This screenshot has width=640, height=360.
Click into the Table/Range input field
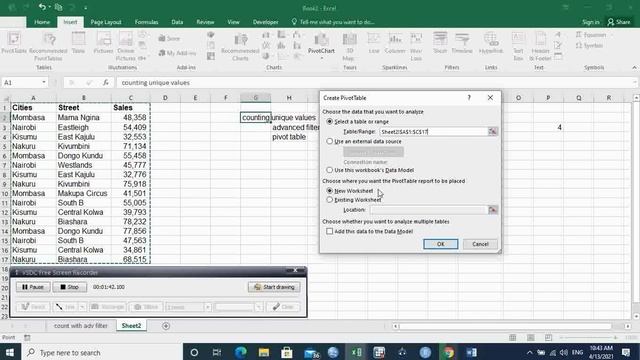click(x=433, y=131)
